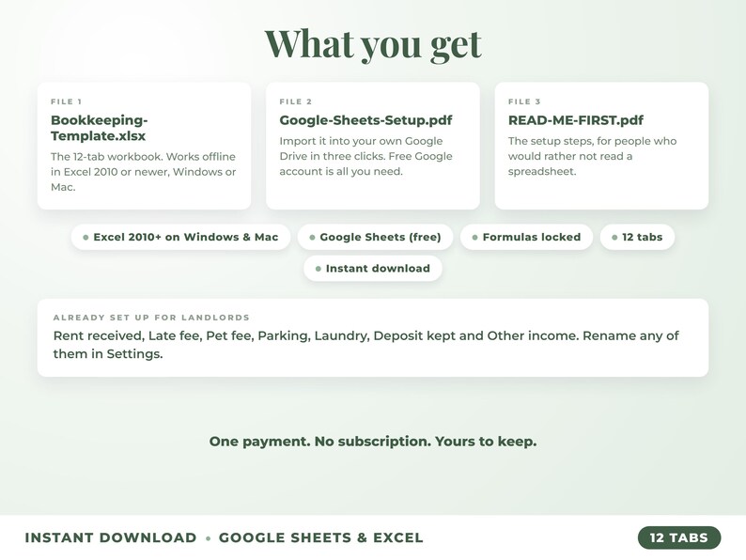The height and width of the screenshot is (560, 746).
Task: Select the "Formulas locked" pill
Action: click(527, 237)
